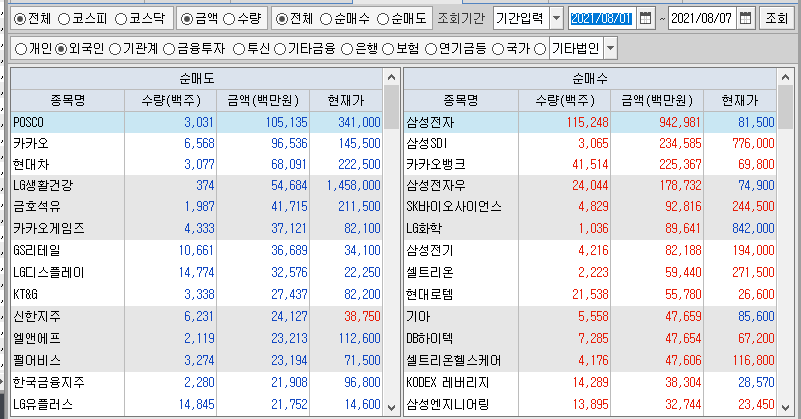Open the 기간입력 period dropdown
This screenshot has height=419, width=801.
pos(557,19)
